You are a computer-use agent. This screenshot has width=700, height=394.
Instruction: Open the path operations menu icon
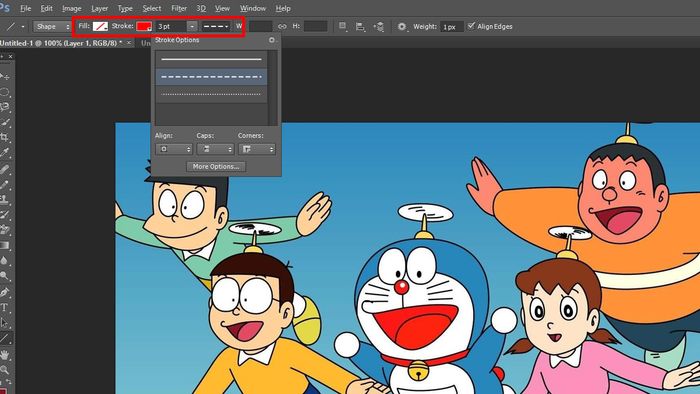(x=342, y=26)
